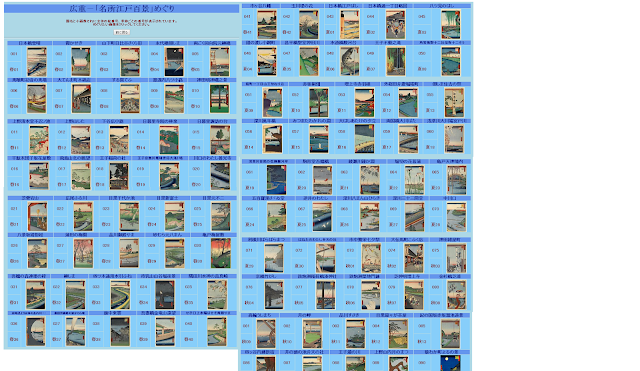Screen dimensions: 640x371
Task: Open print 061 thumbnail
Action: point(277,180)
